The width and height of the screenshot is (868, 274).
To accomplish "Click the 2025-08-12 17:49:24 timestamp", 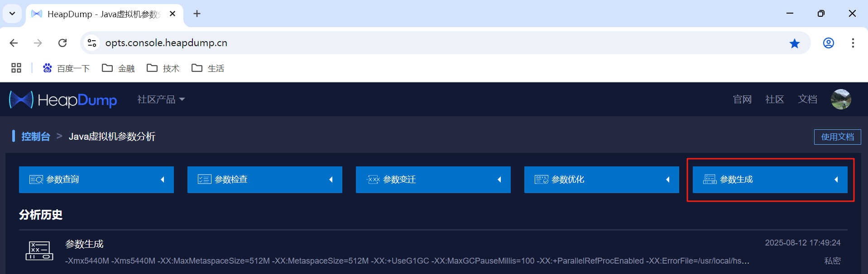I will 803,243.
